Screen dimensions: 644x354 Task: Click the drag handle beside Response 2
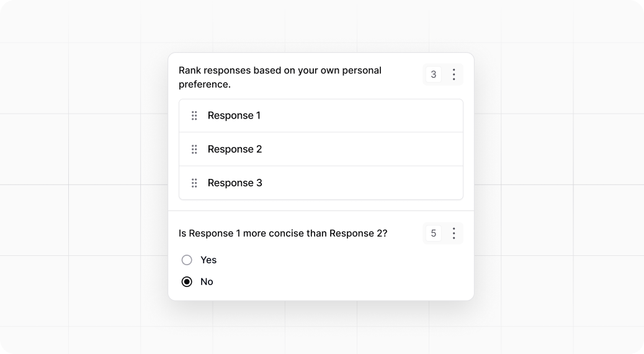[x=194, y=149]
